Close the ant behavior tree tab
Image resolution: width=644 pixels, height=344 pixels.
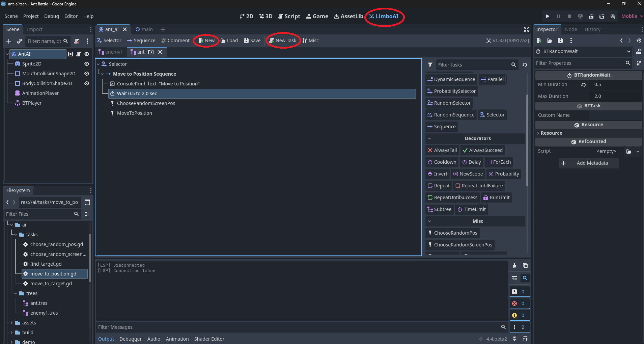tap(160, 52)
